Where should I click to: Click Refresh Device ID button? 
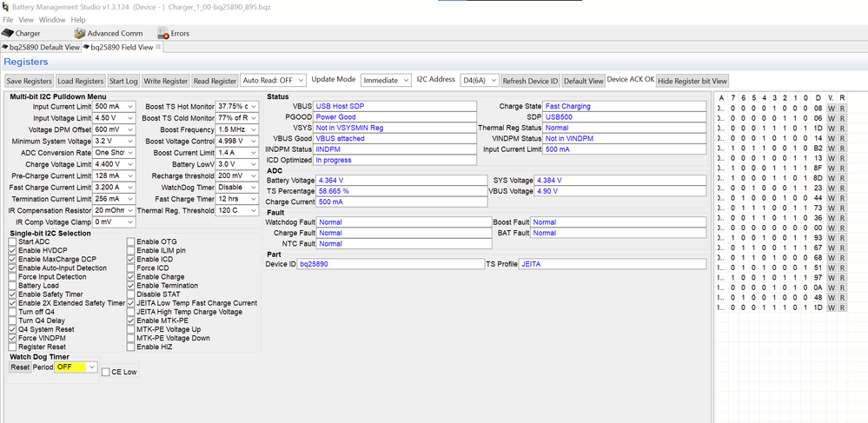tap(530, 81)
